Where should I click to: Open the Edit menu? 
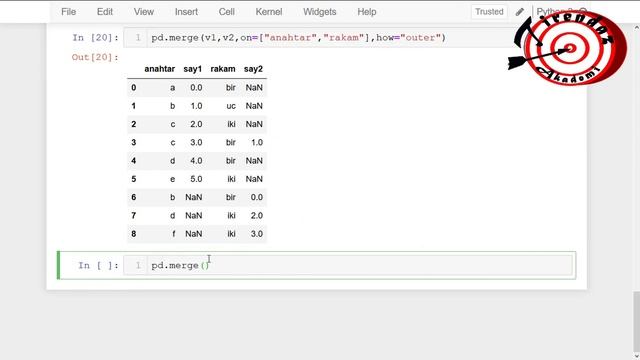(104, 12)
